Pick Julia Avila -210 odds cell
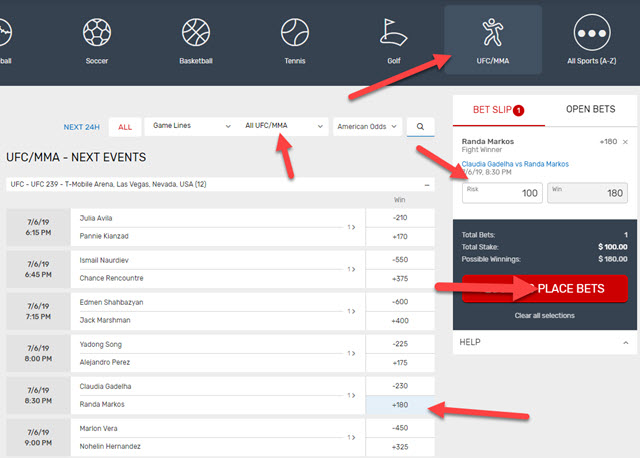 pyautogui.click(x=400, y=217)
